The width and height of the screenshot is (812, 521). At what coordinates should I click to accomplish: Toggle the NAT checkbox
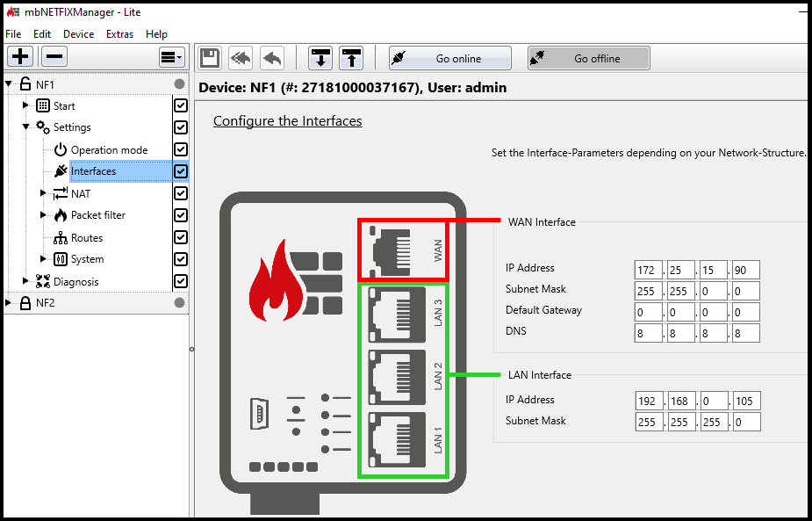tap(180, 193)
